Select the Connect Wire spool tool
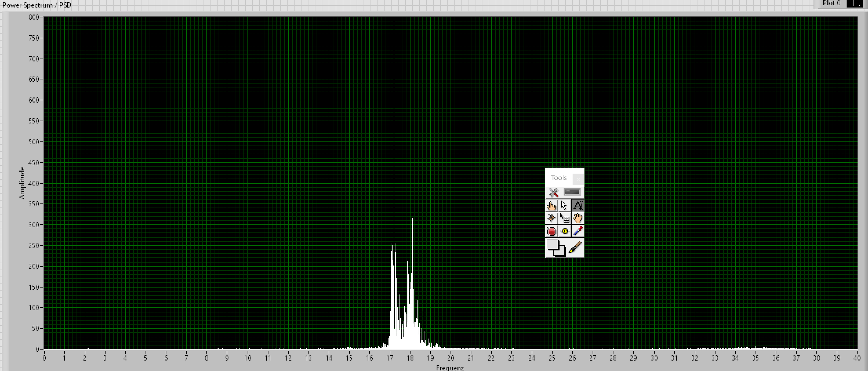The image size is (868, 371). [551, 218]
